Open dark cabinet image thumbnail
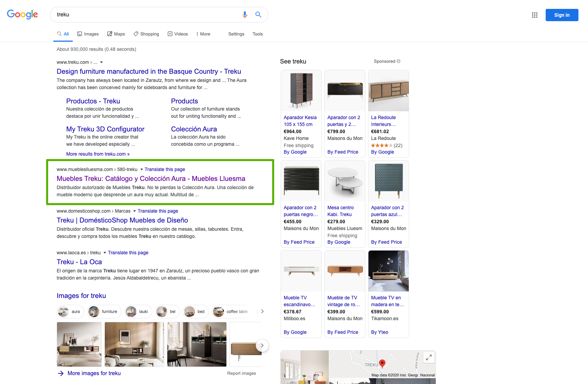 coord(197,344)
